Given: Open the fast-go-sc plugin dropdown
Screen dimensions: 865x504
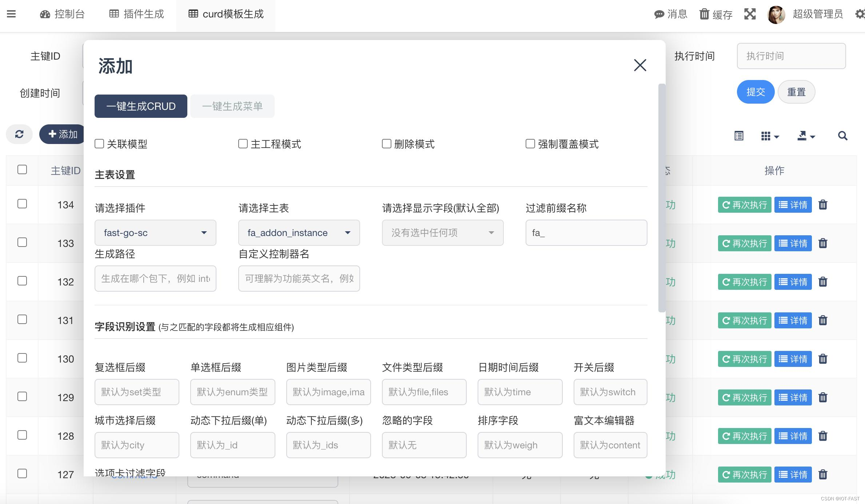Looking at the screenshot, I should [155, 233].
